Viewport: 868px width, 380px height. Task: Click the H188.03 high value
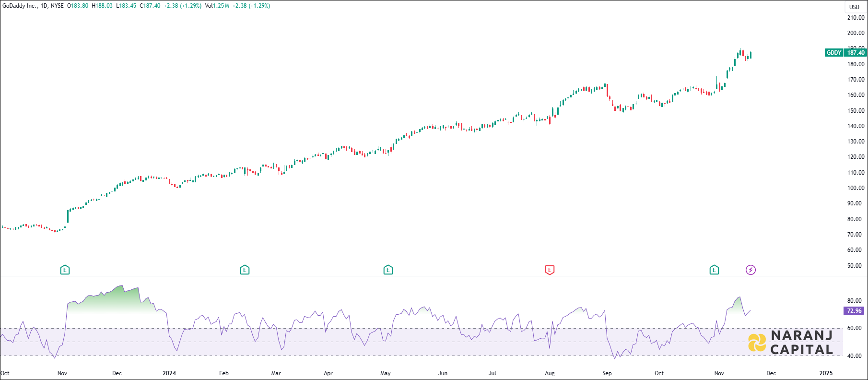(102, 6)
